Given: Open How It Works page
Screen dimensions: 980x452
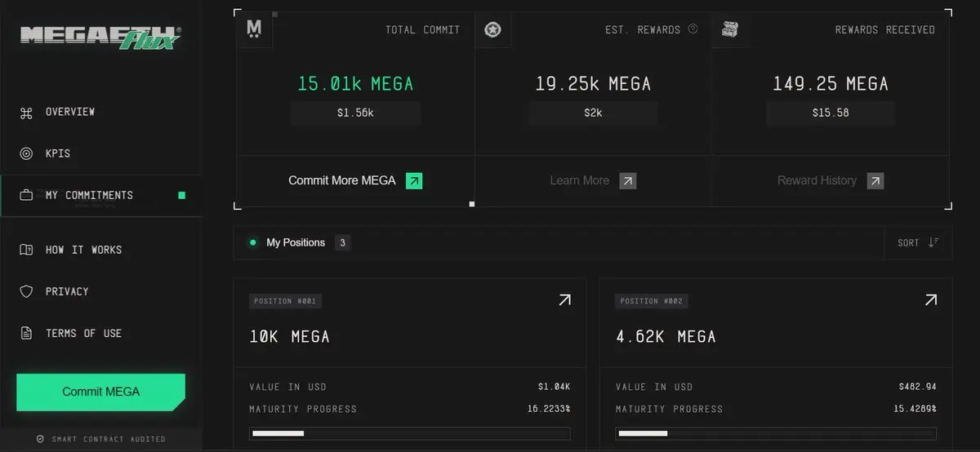Looking at the screenshot, I should pos(83,250).
